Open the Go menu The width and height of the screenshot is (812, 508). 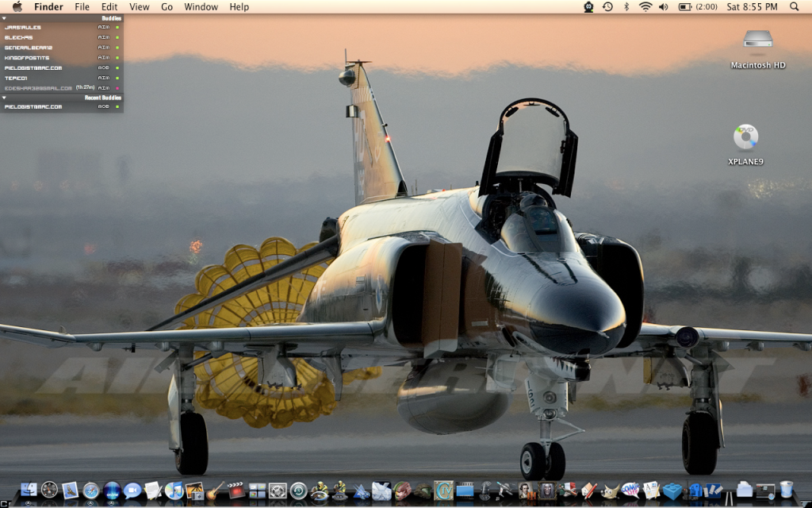(167, 6)
